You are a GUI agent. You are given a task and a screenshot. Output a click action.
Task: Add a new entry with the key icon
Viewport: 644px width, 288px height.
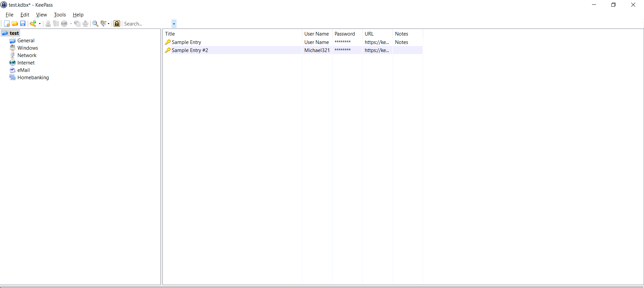point(33,23)
